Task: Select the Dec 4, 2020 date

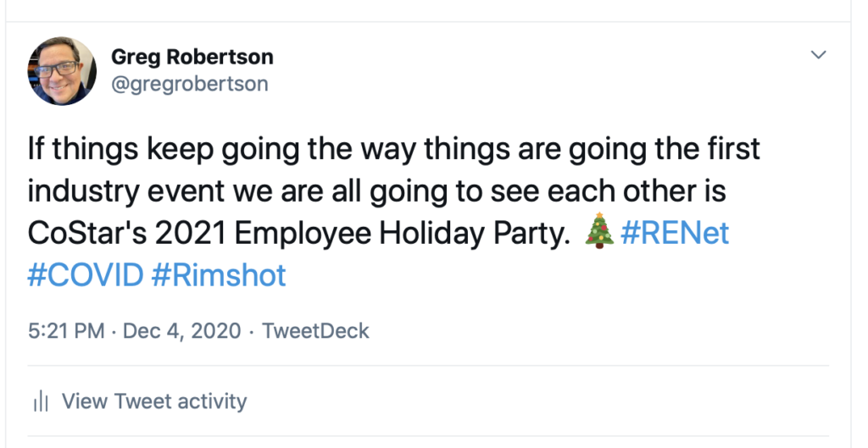Action: click(x=182, y=330)
